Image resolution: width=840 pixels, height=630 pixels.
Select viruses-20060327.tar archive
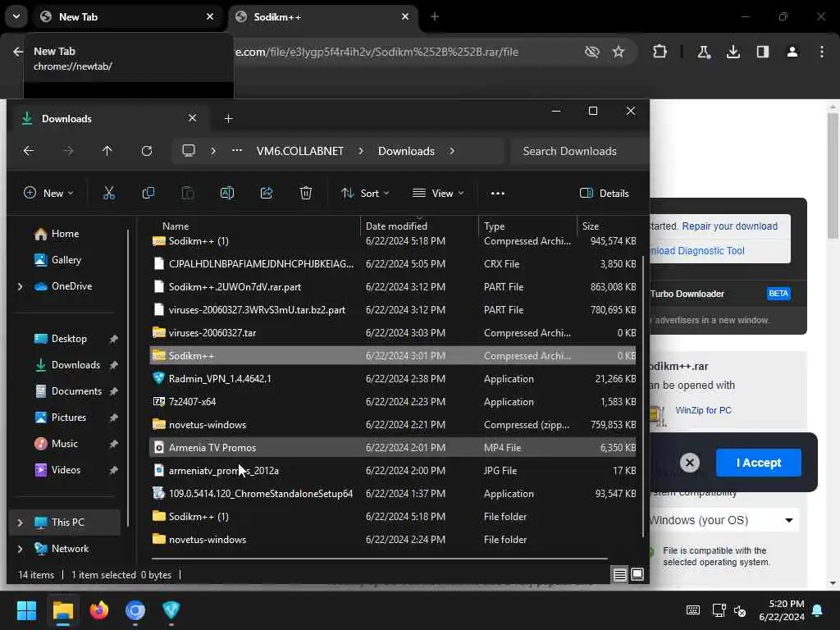(393, 333)
